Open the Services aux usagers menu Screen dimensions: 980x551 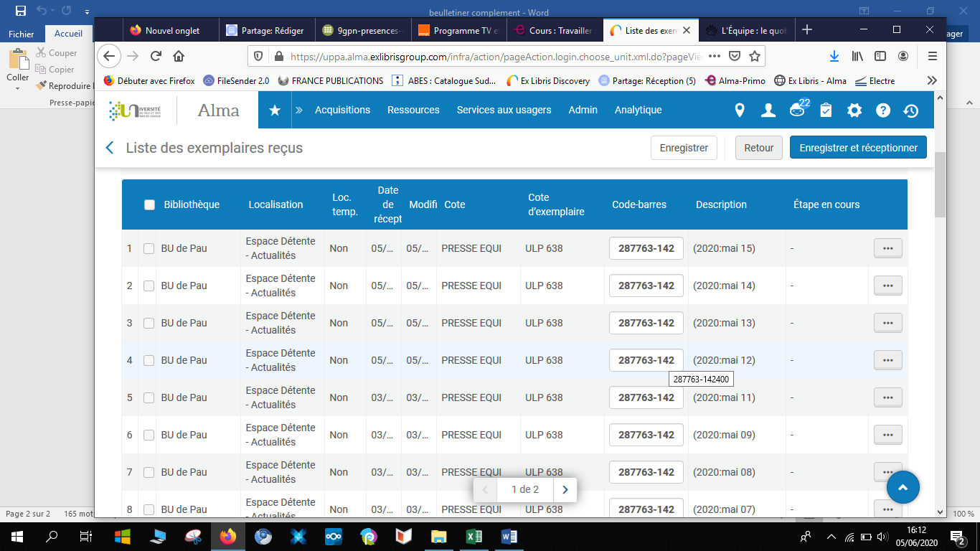pyautogui.click(x=504, y=110)
